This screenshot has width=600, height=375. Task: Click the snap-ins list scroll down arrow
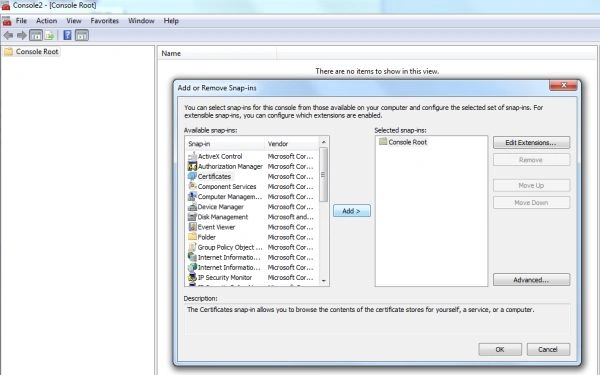coord(324,281)
